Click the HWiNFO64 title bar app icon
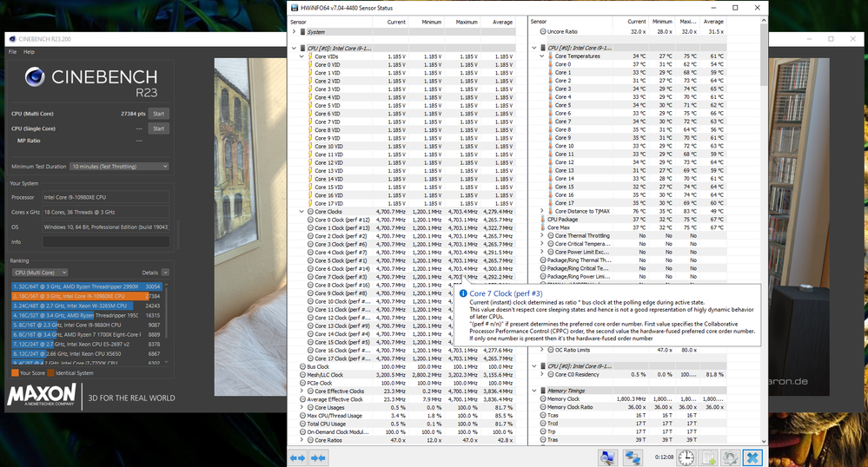The width and height of the screenshot is (868, 467). point(294,8)
